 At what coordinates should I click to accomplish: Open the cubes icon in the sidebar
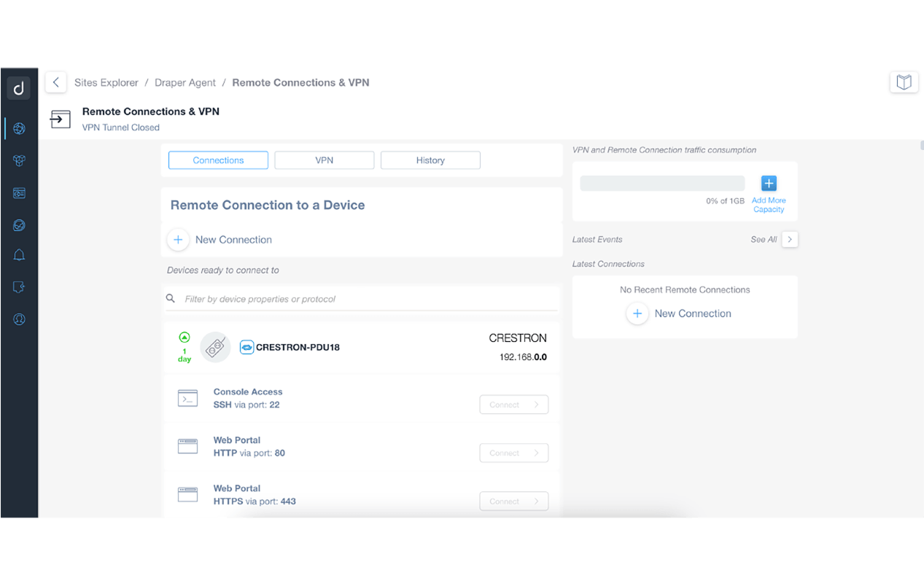click(x=19, y=161)
